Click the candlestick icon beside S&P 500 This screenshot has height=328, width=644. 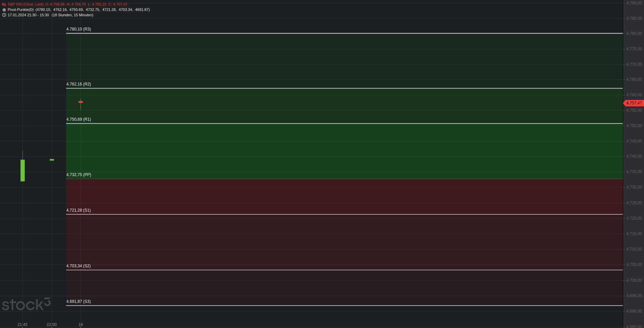pos(4,4)
